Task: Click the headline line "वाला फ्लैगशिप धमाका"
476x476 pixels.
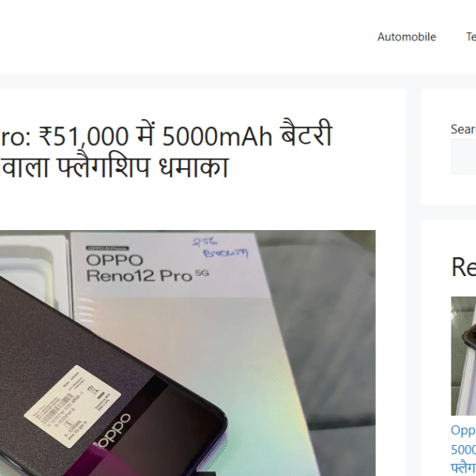Action: coord(114,167)
